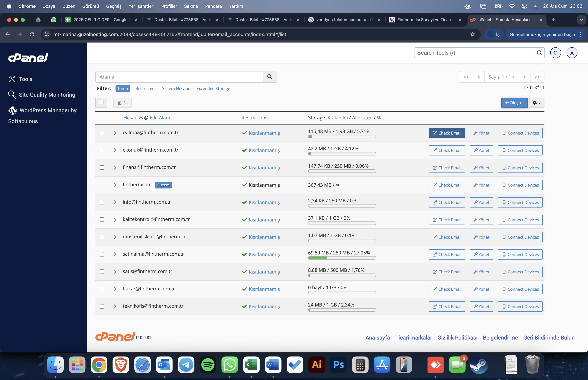
Task: Switch to 2025 GELİR GİDER tab
Action: point(102,20)
